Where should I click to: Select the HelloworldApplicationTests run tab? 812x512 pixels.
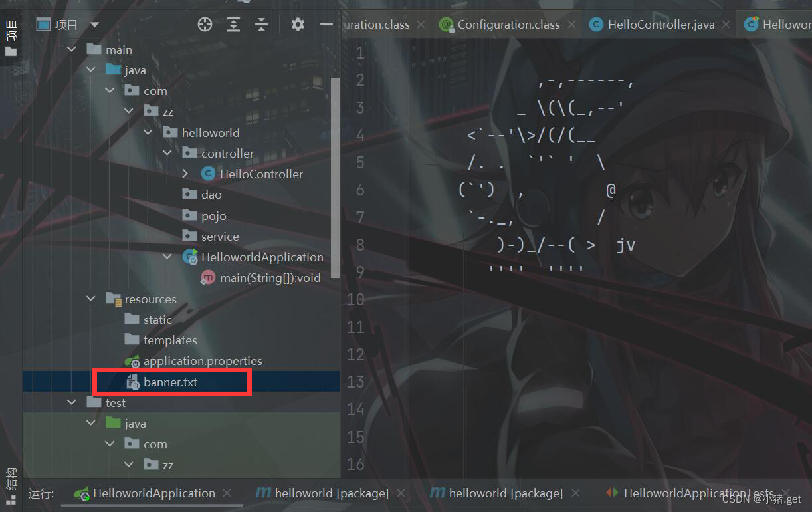[x=694, y=493]
